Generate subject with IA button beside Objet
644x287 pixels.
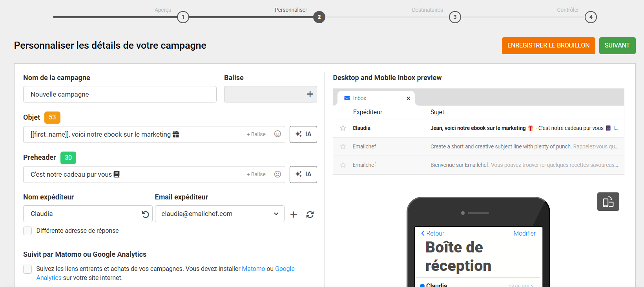303,134
